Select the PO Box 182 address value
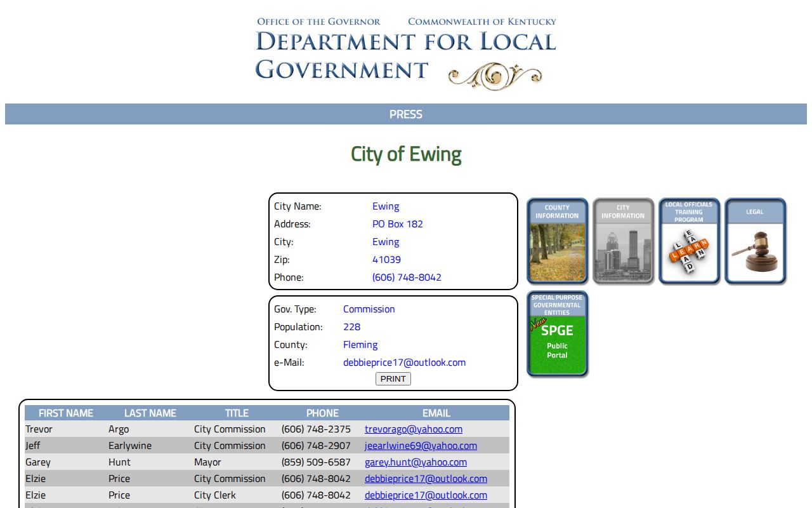This screenshot has width=812, height=508. tap(398, 224)
